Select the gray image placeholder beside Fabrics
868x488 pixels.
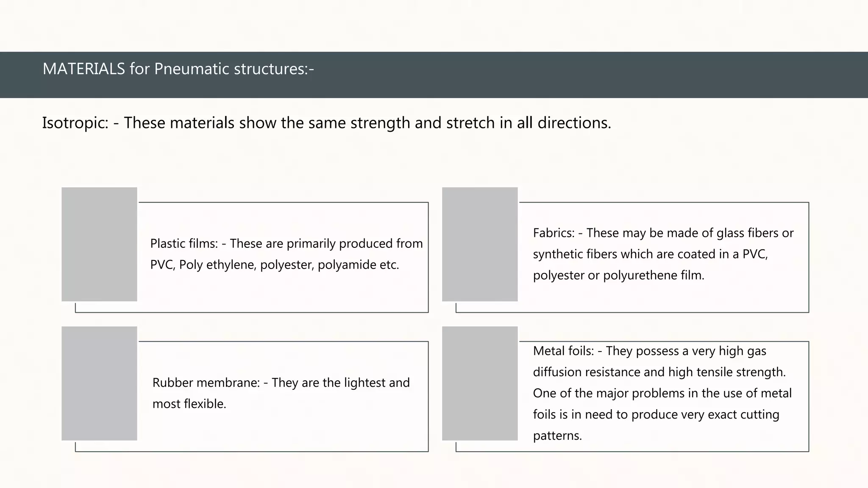coord(480,244)
